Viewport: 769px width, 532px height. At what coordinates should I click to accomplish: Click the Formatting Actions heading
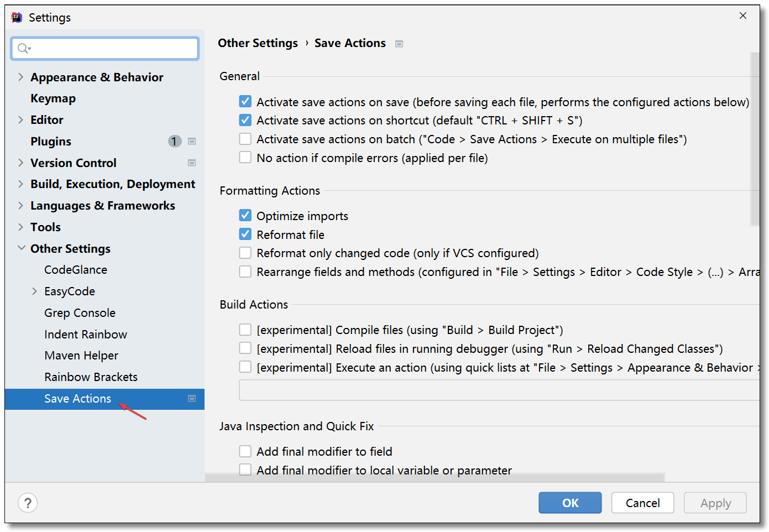270,191
